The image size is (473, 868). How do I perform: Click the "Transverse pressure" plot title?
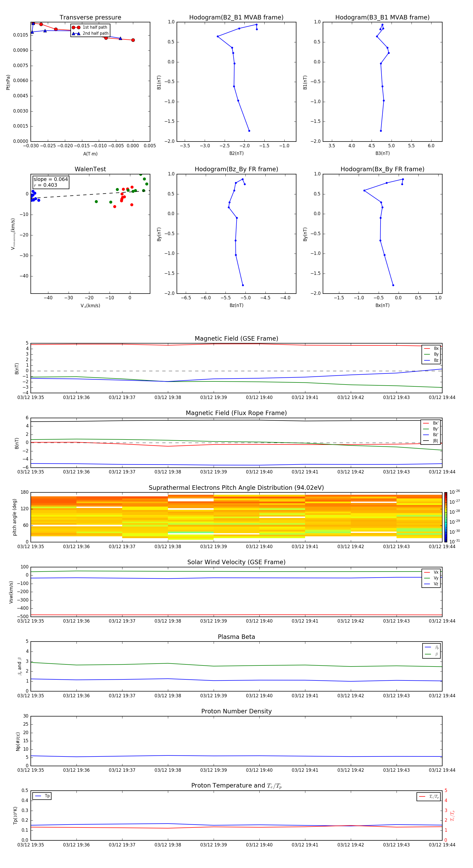coord(90,18)
